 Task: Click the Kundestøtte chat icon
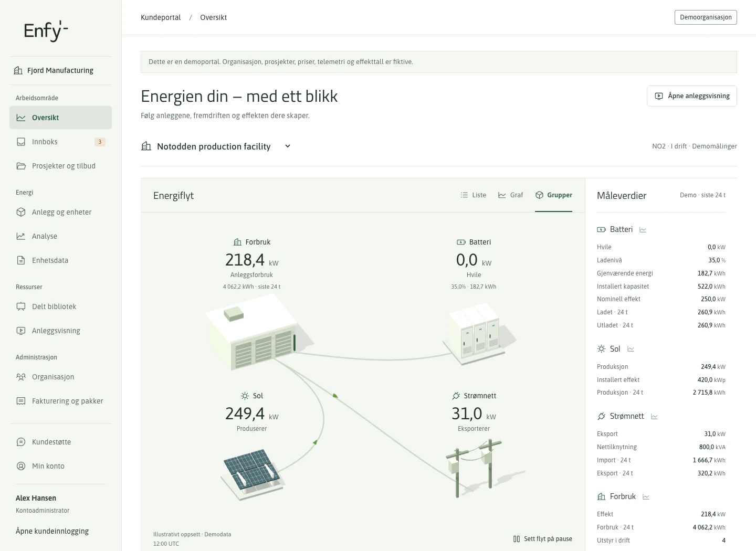[x=21, y=442]
